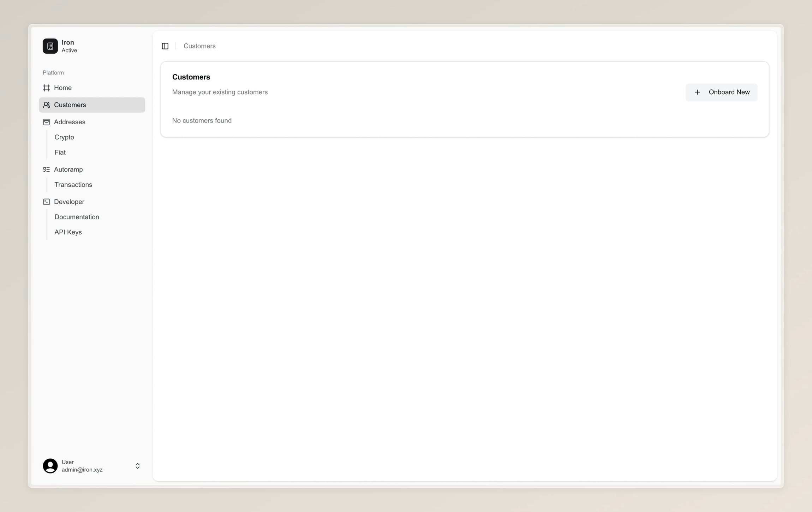This screenshot has height=512, width=812.
Task: Click the Customers breadcrumb text
Action: tap(199, 46)
